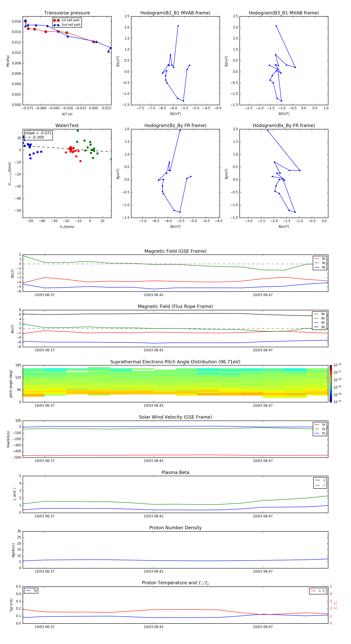Click the 'A(T·m)' x-axis label
The width and height of the screenshot is (351, 644).
point(67,114)
